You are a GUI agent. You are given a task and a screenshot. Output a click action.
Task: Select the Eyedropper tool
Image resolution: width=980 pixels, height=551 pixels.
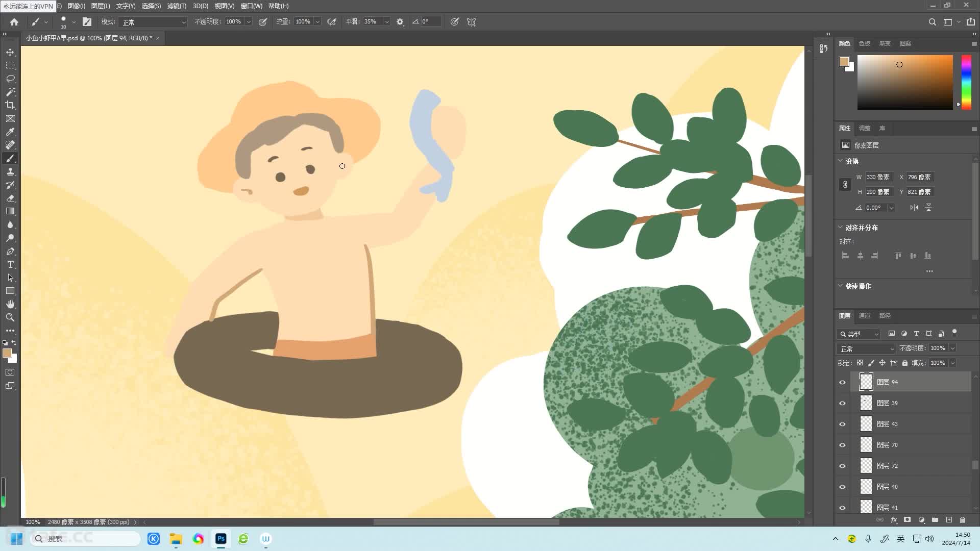click(x=10, y=132)
